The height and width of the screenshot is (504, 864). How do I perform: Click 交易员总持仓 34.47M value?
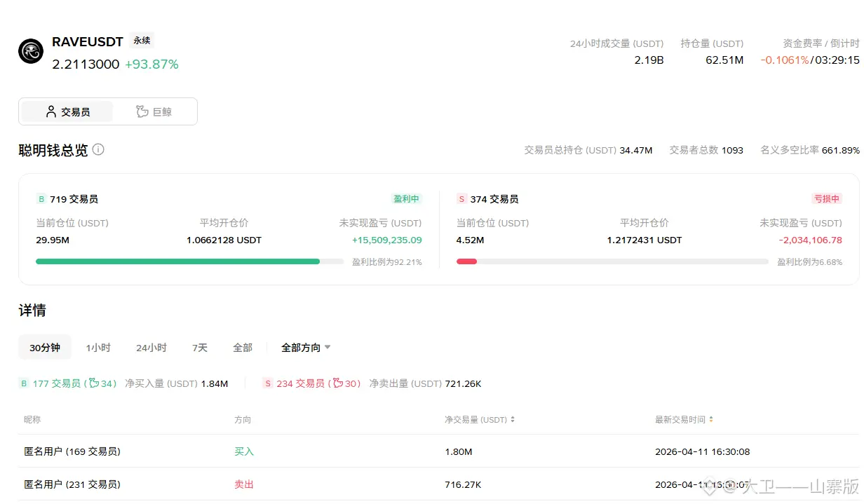636,150
